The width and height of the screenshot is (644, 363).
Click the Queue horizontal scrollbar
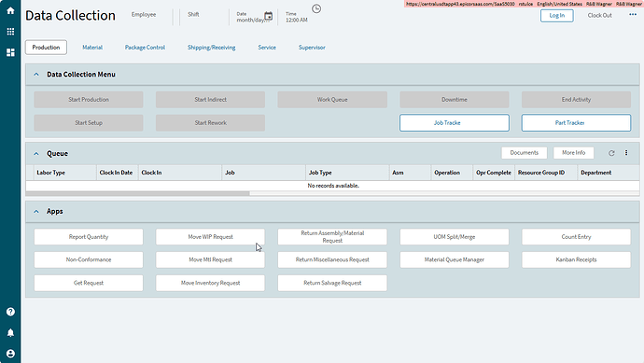(137, 193)
